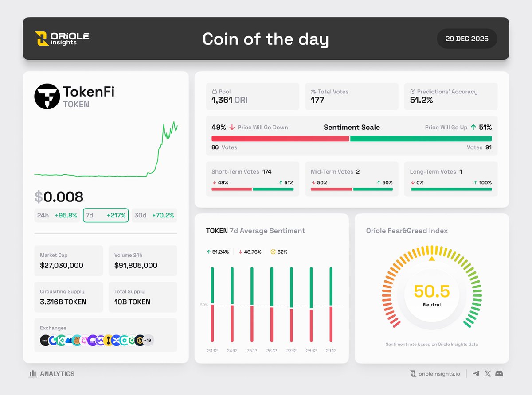The height and width of the screenshot is (395, 532).
Task: Click the Total Supply 10B TOKEN value
Action: [132, 302]
